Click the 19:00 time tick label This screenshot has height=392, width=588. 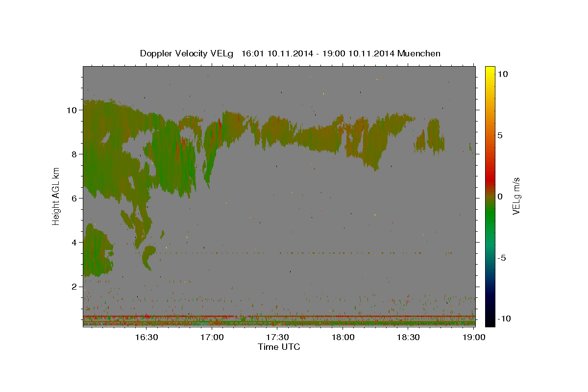tap(474, 338)
